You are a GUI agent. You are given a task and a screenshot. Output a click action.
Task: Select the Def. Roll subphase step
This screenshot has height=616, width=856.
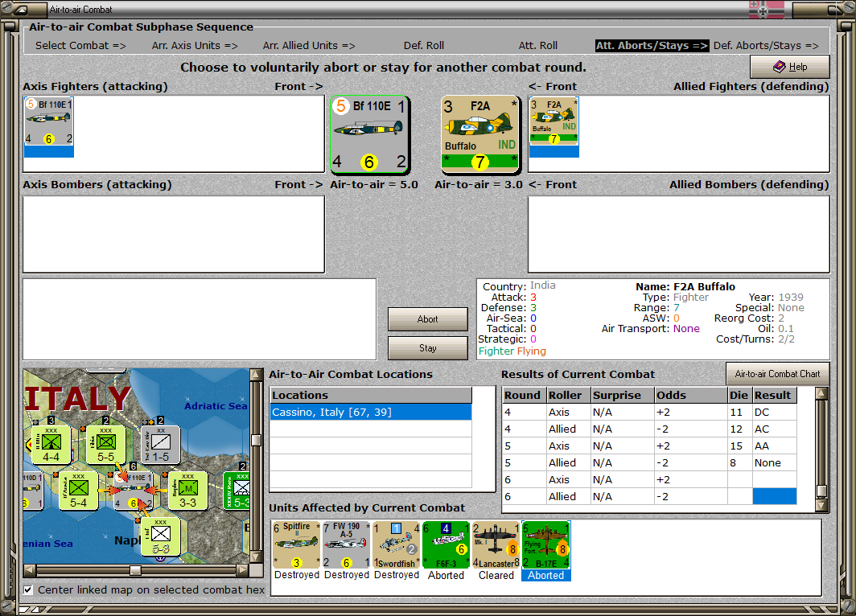(x=423, y=46)
